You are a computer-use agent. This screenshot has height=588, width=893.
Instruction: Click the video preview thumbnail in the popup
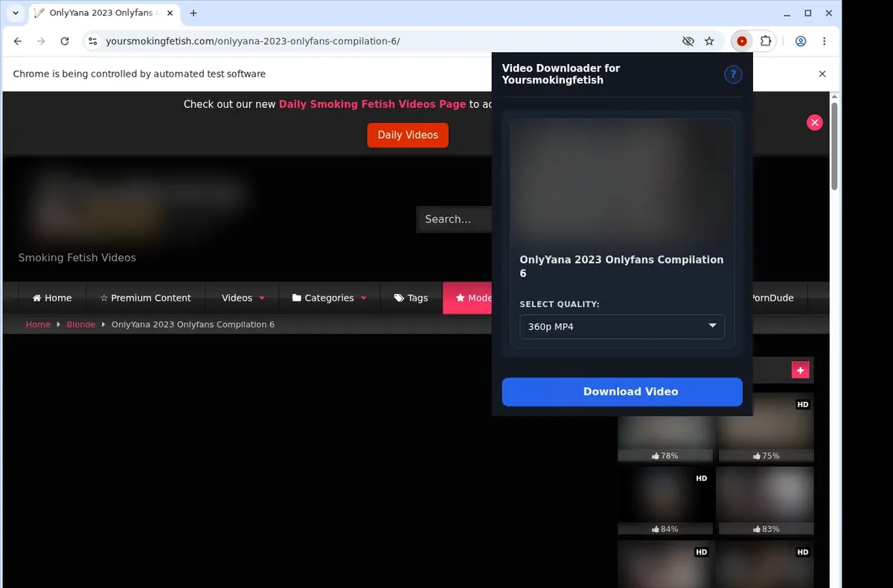622,182
